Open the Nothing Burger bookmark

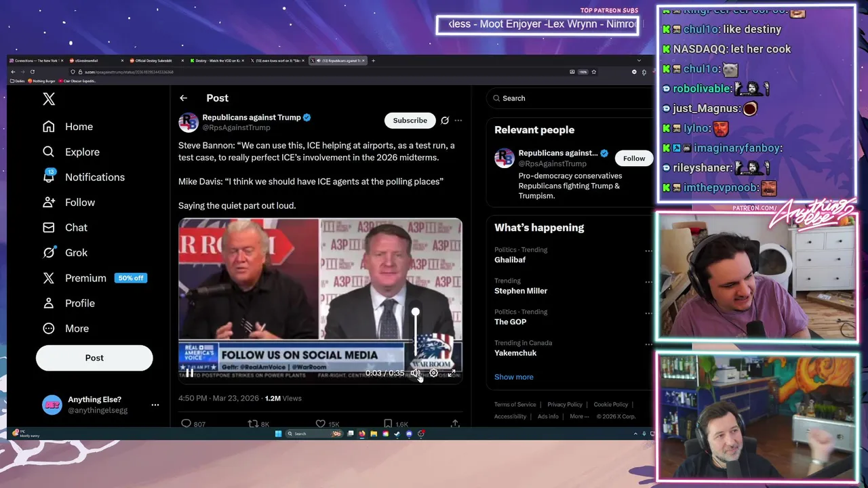42,81
